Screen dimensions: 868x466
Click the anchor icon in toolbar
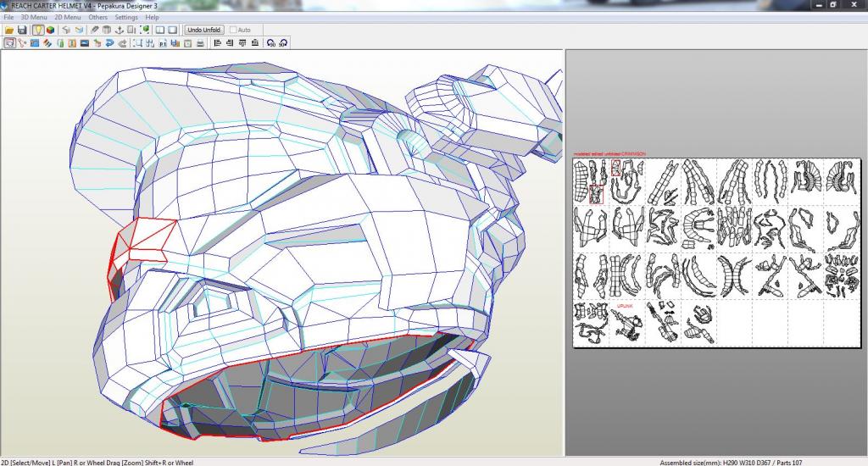[x=119, y=30]
